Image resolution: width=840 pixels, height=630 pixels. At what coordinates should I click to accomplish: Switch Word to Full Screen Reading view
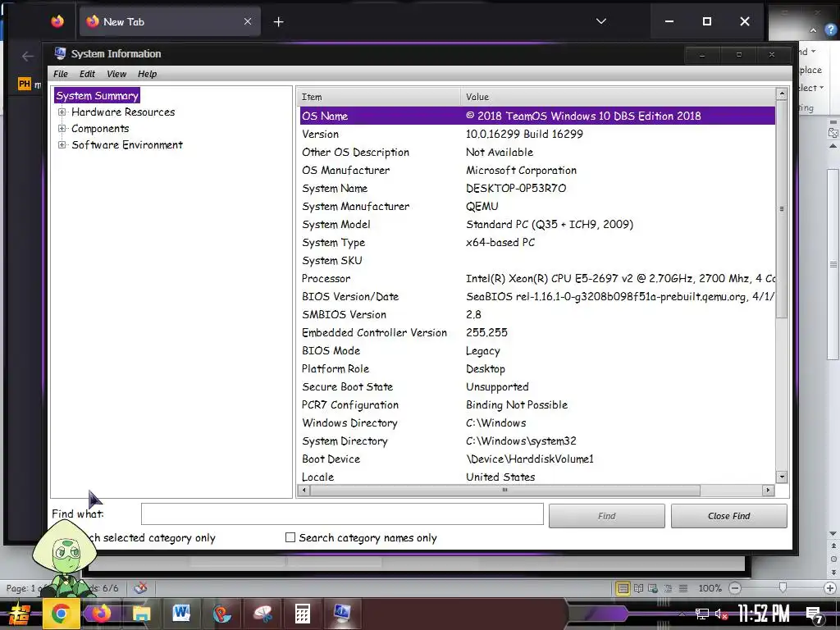638,588
